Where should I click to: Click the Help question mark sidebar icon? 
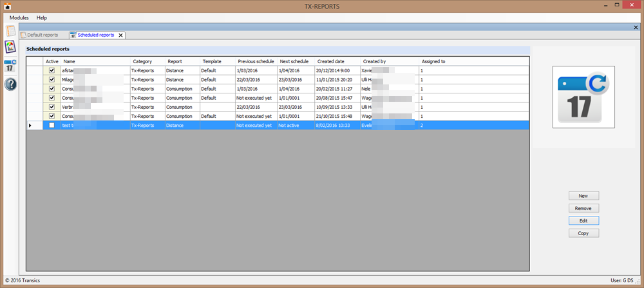coord(10,84)
